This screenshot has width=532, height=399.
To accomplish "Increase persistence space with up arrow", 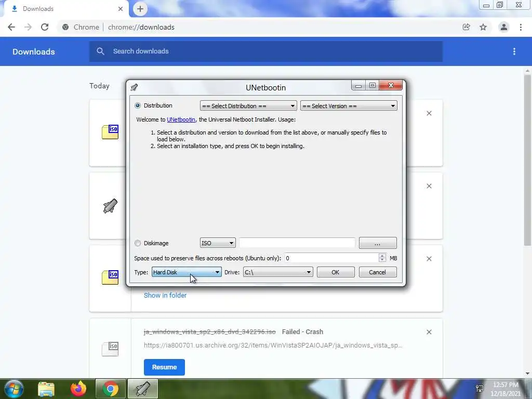I will pos(382,256).
